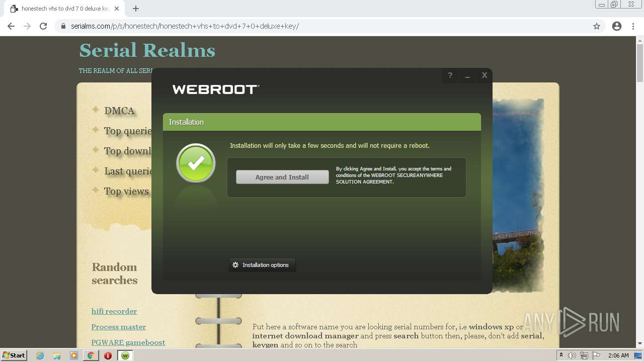The height and width of the screenshot is (362, 644).
Task: Minimize the Webroot installer dialog
Action: pyautogui.click(x=467, y=75)
